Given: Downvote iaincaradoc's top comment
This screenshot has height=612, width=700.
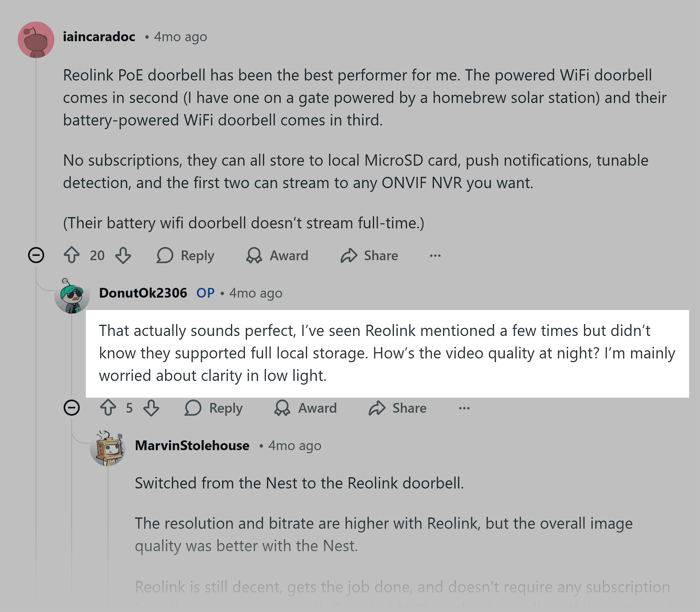Looking at the screenshot, I should pos(123,255).
